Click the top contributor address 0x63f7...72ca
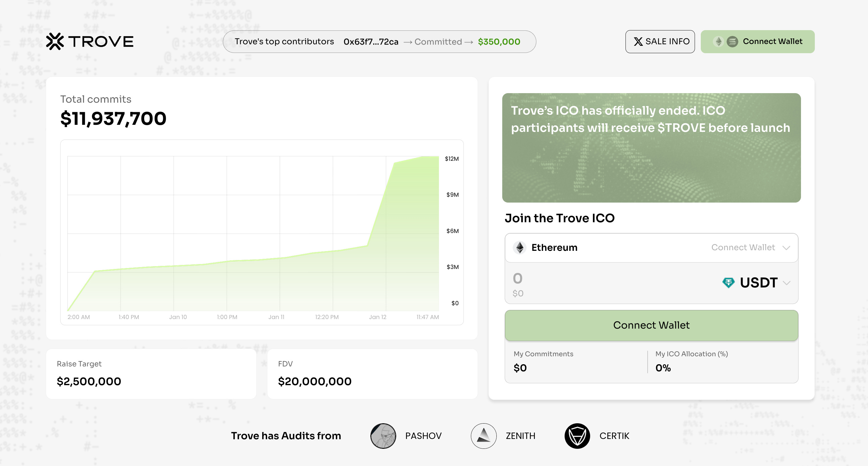This screenshot has height=466, width=868. click(x=371, y=42)
